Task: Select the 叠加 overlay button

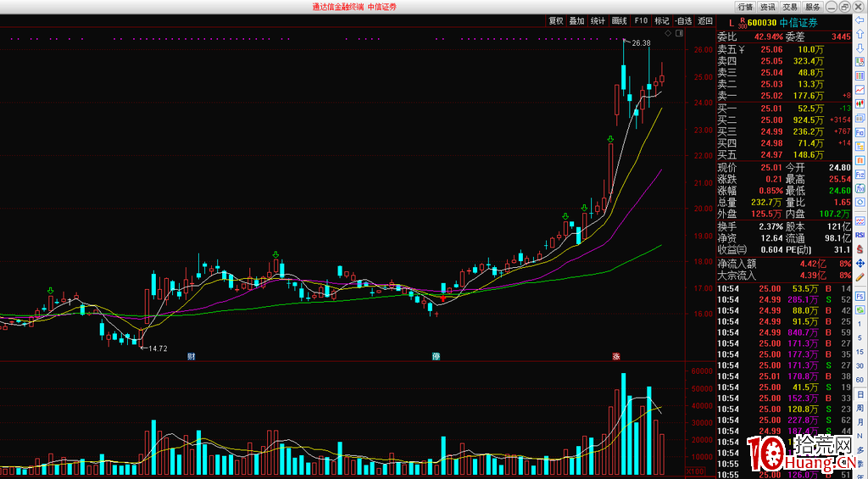Action: point(576,21)
